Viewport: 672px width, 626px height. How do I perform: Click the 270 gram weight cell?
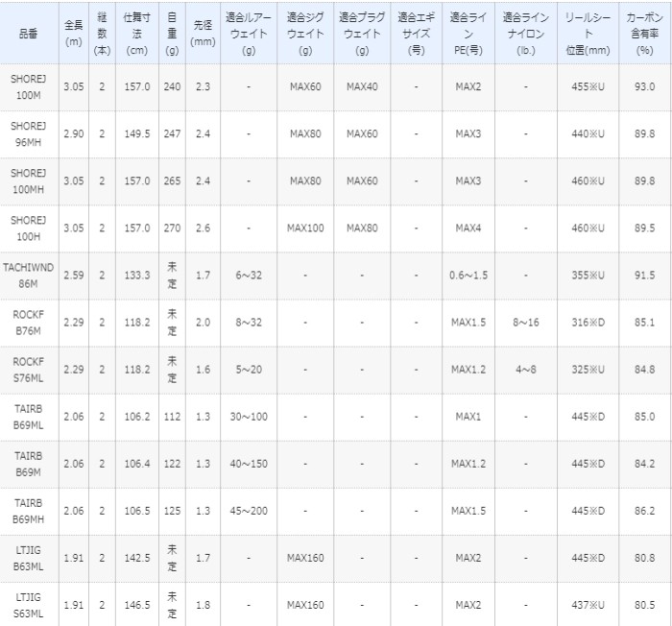[x=172, y=228]
